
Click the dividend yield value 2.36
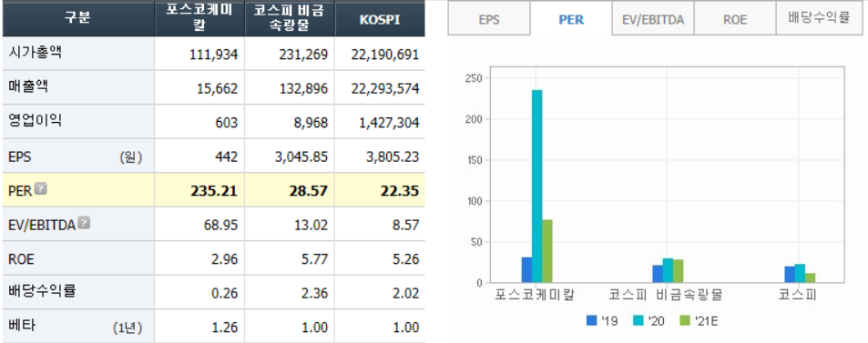314,294
